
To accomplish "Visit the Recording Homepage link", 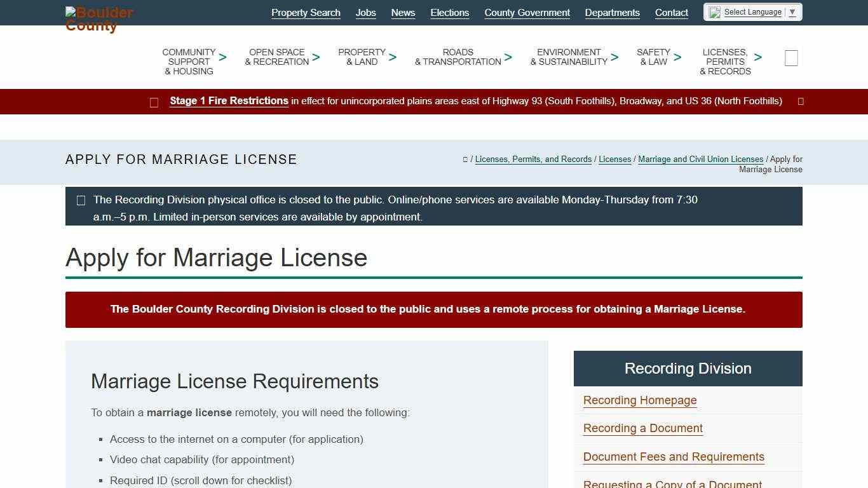I will point(640,400).
